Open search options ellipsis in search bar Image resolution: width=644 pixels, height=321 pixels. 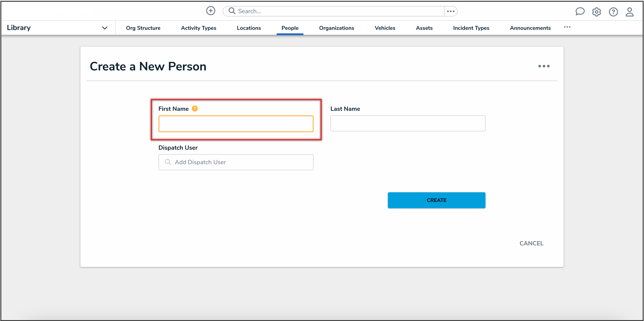[450, 11]
